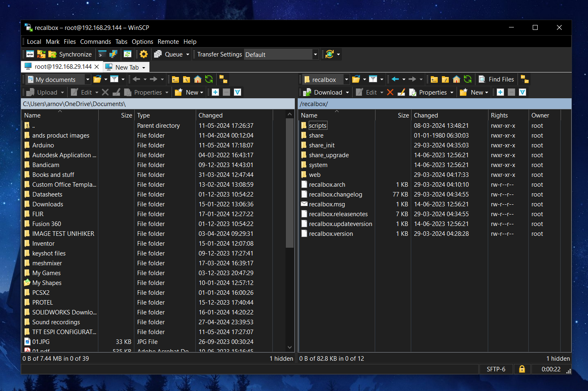Viewport: 588px width, 391px height.
Task: Click the remote red delete X icon
Action: coord(390,92)
